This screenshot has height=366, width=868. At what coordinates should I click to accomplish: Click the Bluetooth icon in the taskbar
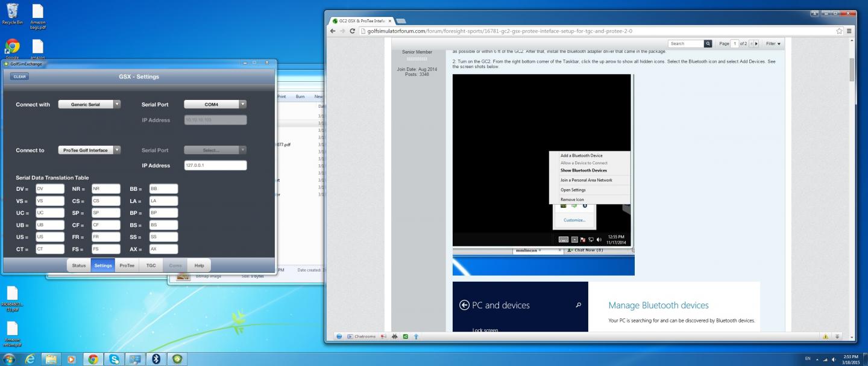click(156, 359)
